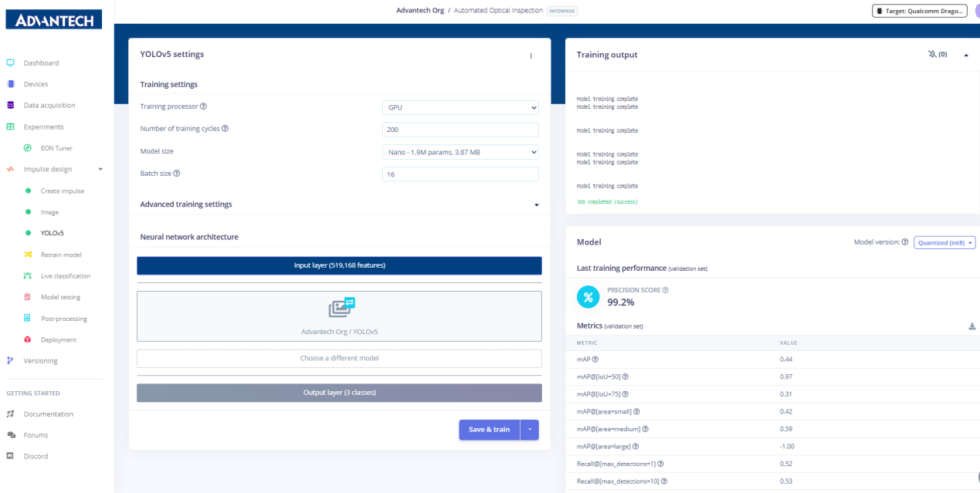Click help icon next to Model version
This screenshot has width=980, height=493.
coord(905,242)
